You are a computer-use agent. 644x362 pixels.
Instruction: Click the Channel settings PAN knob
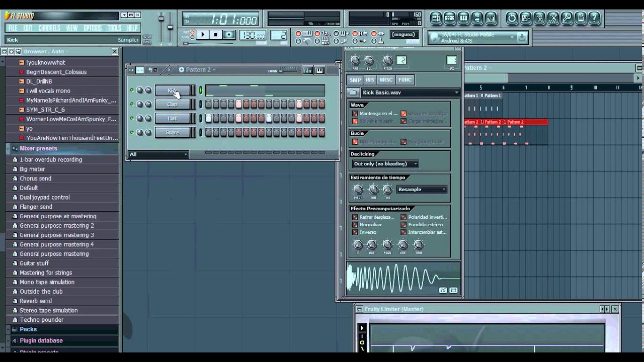[355, 60]
